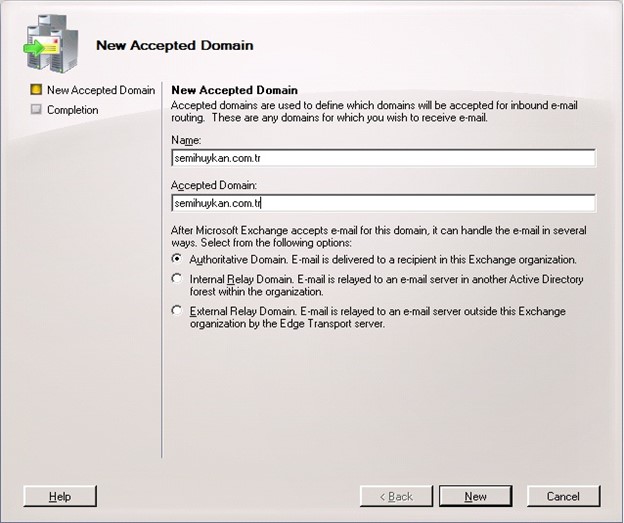Click into the Name text field
The width and height of the screenshot is (624, 523).
[383, 158]
